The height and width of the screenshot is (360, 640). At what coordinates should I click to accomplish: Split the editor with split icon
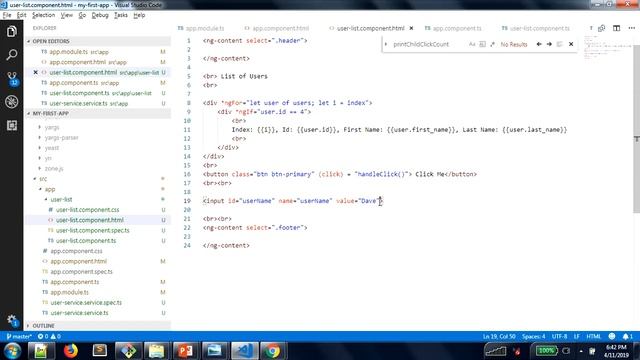[616, 28]
